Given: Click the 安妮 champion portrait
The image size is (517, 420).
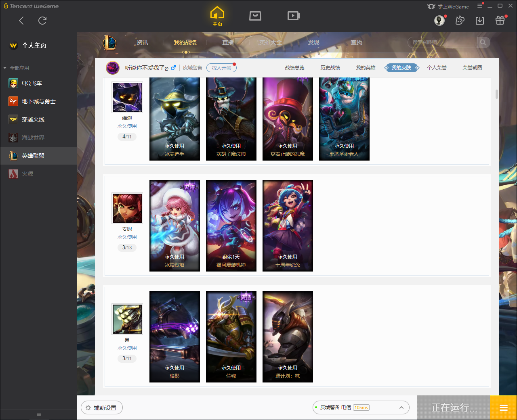Looking at the screenshot, I should pyautogui.click(x=127, y=208).
